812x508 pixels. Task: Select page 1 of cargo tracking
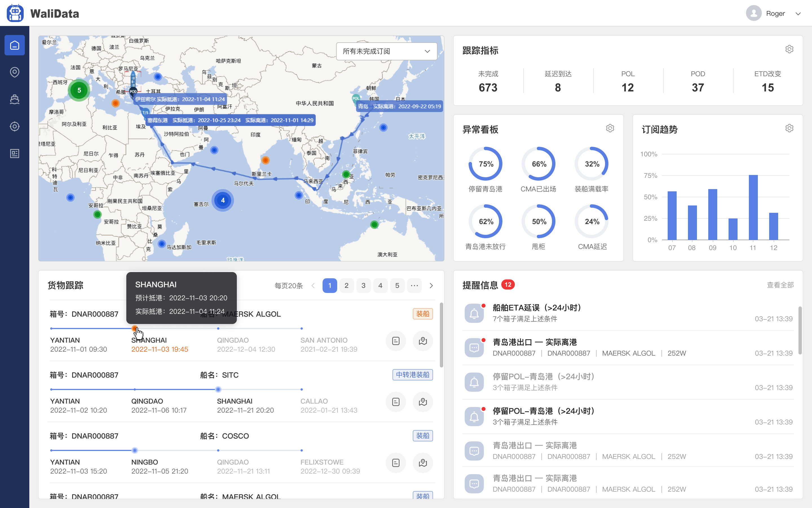pyautogui.click(x=330, y=286)
